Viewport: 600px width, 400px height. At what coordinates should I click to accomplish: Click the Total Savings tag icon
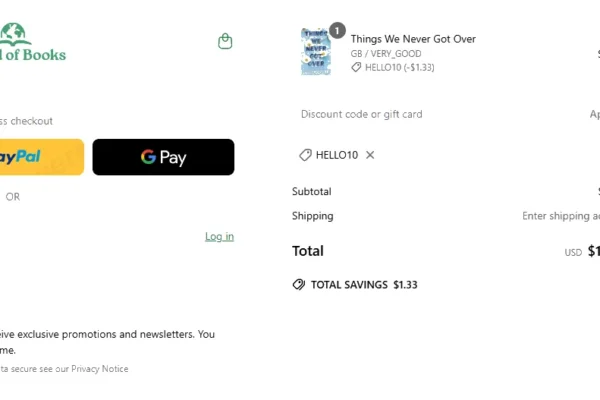point(298,285)
